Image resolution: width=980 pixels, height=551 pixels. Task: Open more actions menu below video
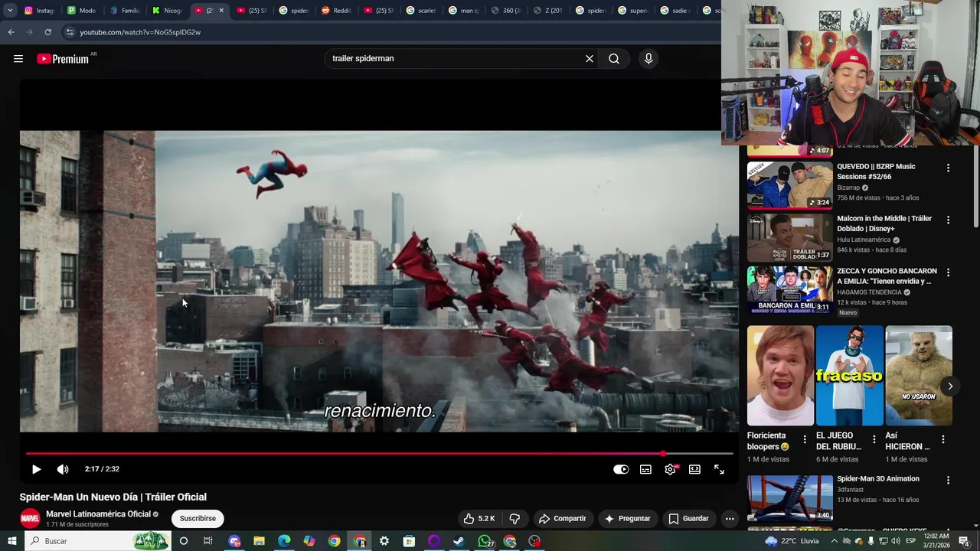click(x=730, y=518)
